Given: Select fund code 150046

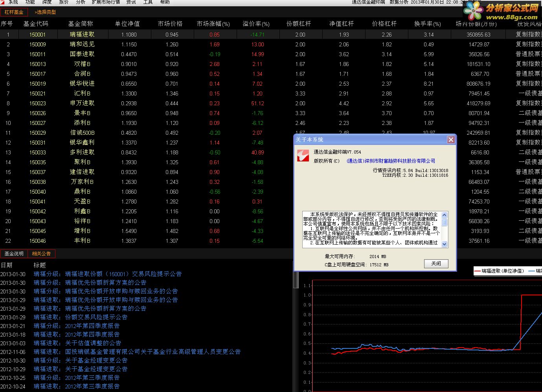Looking at the screenshot, I should [38, 241].
